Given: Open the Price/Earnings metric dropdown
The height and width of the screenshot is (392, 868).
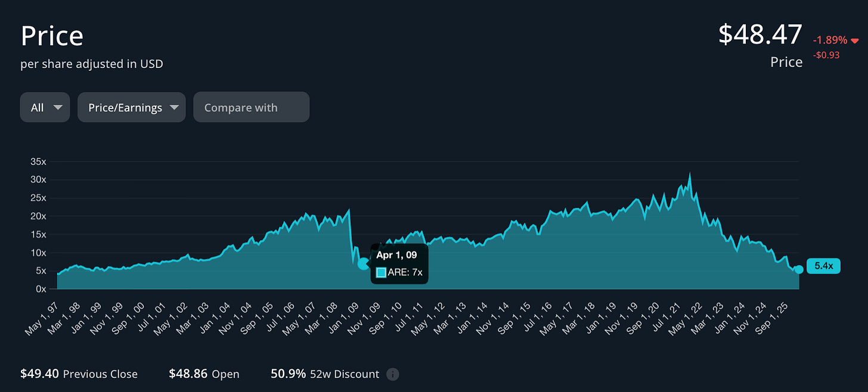Looking at the screenshot, I should [x=132, y=107].
